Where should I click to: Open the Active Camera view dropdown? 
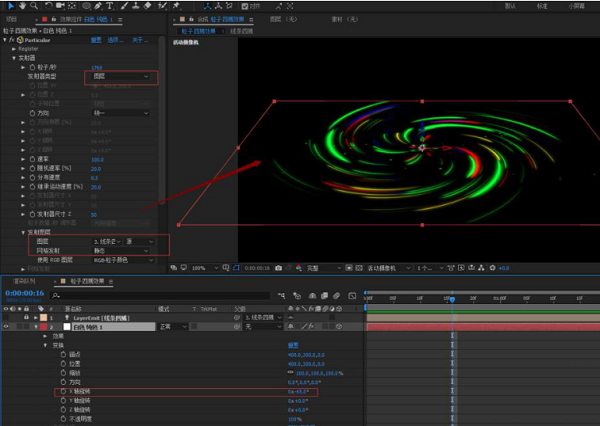pyautogui.click(x=388, y=268)
